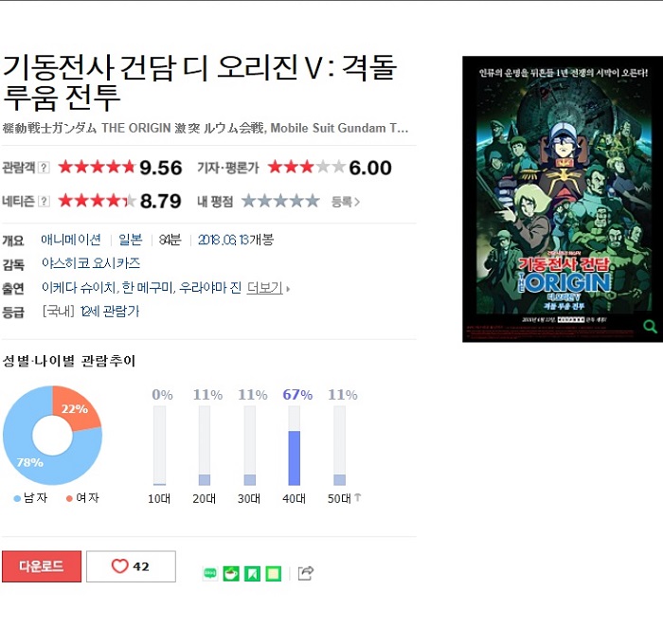Click the magnifier icon on poster
Screen dimensions: 663x644
pos(650,326)
